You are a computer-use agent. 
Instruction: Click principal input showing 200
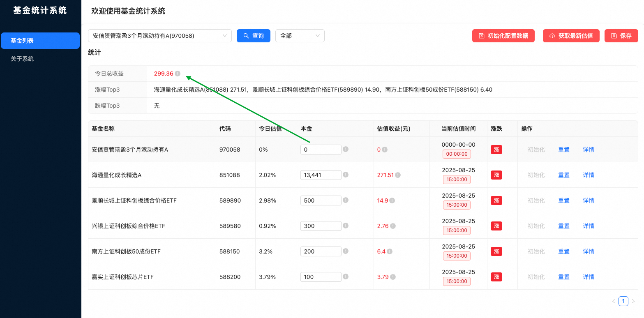coord(321,251)
